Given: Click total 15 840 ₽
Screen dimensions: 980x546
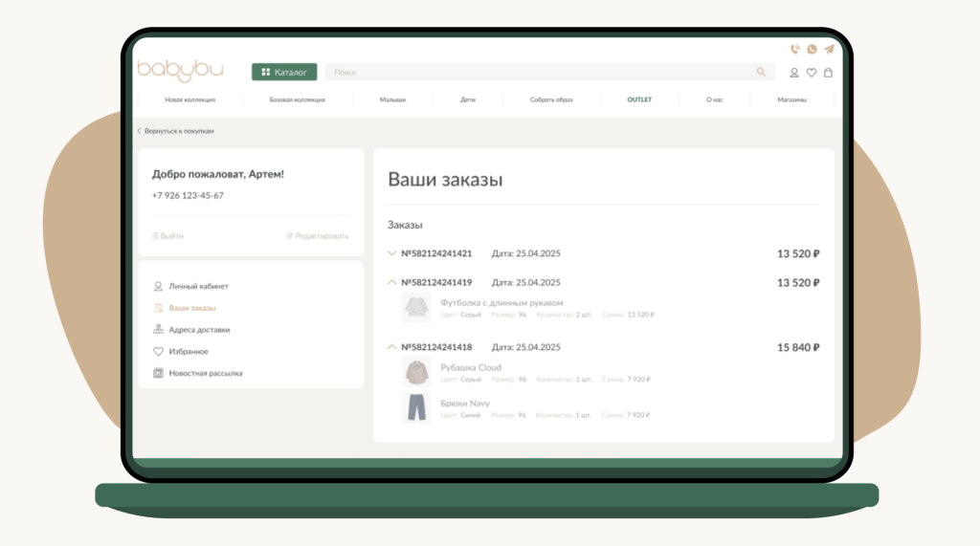Looking at the screenshot, I should (798, 347).
